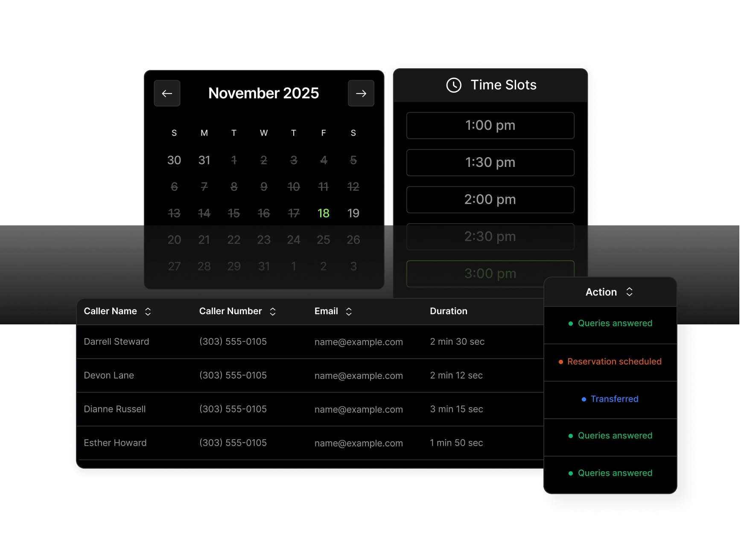Click Devon Lane's email address
This screenshot has width=753, height=560.
[359, 376]
